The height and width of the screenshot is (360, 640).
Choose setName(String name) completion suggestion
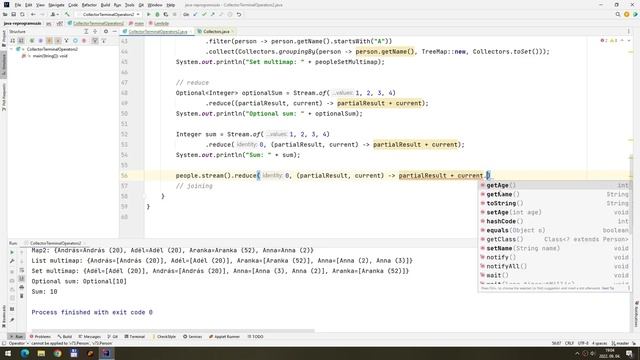click(555, 248)
